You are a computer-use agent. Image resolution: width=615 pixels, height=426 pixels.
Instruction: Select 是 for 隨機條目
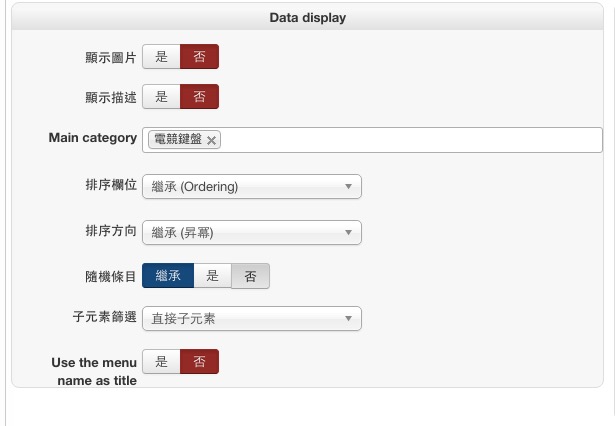[x=212, y=276]
